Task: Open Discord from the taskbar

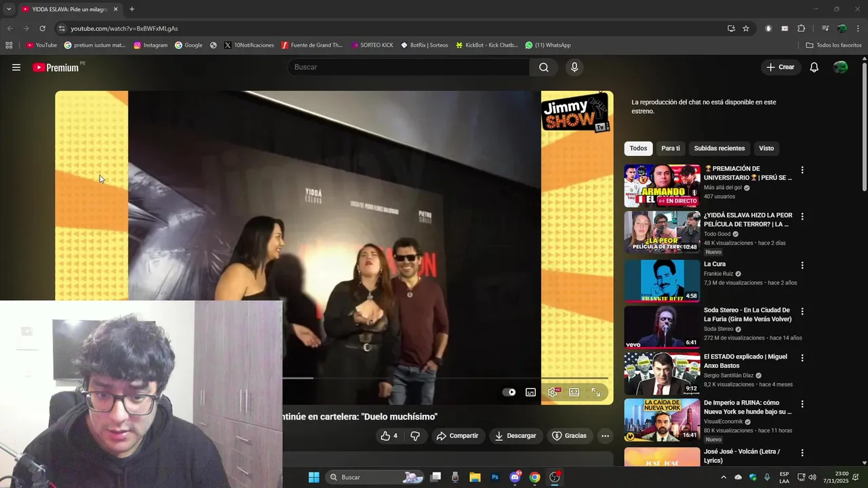Action: pos(515,477)
